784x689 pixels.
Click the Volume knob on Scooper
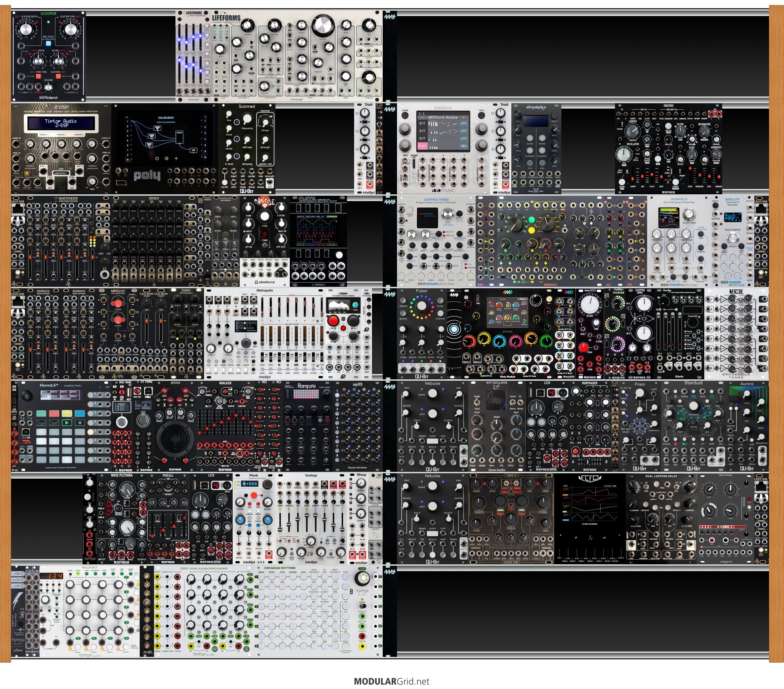tap(48, 87)
